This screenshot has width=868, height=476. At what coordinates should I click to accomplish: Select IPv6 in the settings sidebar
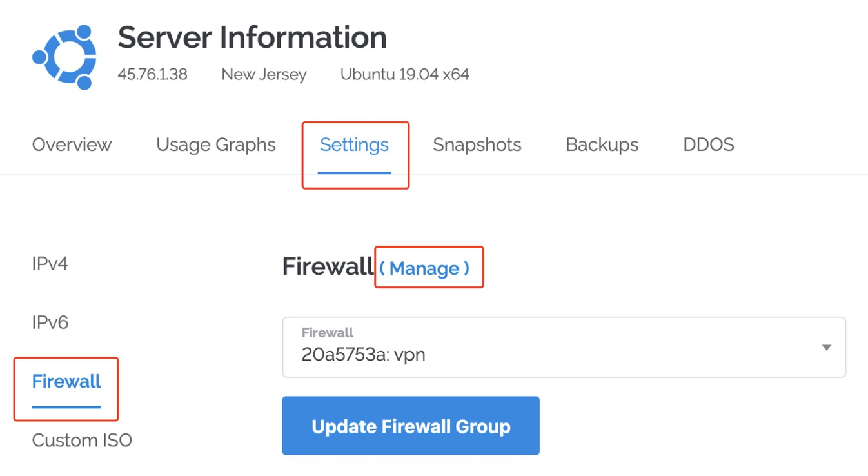click(x=50, y=322)
